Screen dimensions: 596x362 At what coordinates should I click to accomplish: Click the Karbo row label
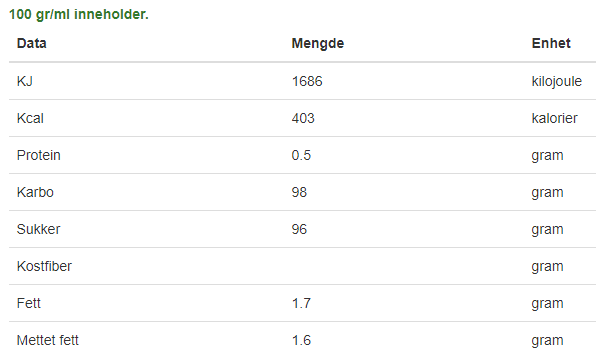[35, 192]
